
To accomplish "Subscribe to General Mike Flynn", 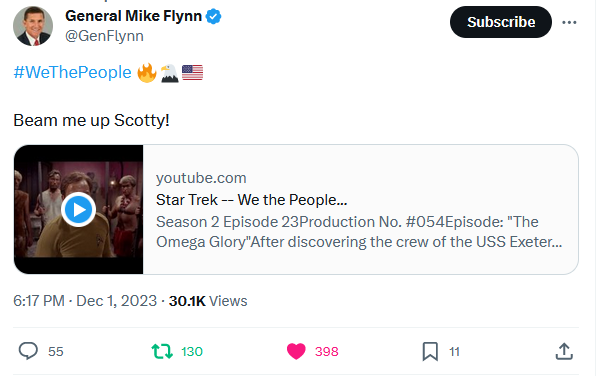I will [x=501, y=22].
